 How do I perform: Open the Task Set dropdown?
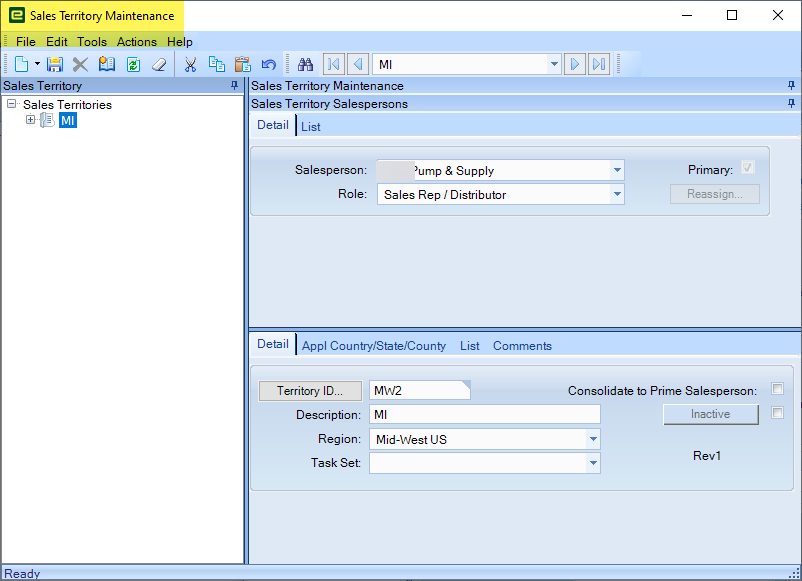[593, 463]
